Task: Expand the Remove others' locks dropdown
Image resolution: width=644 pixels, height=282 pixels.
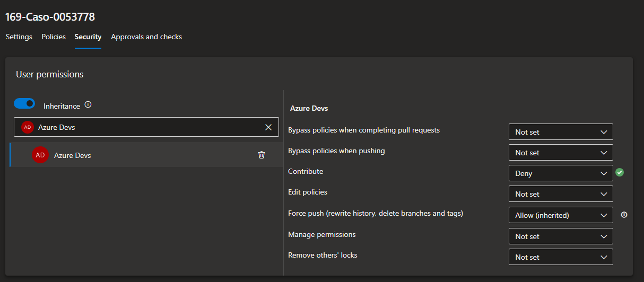Action: 560,257
